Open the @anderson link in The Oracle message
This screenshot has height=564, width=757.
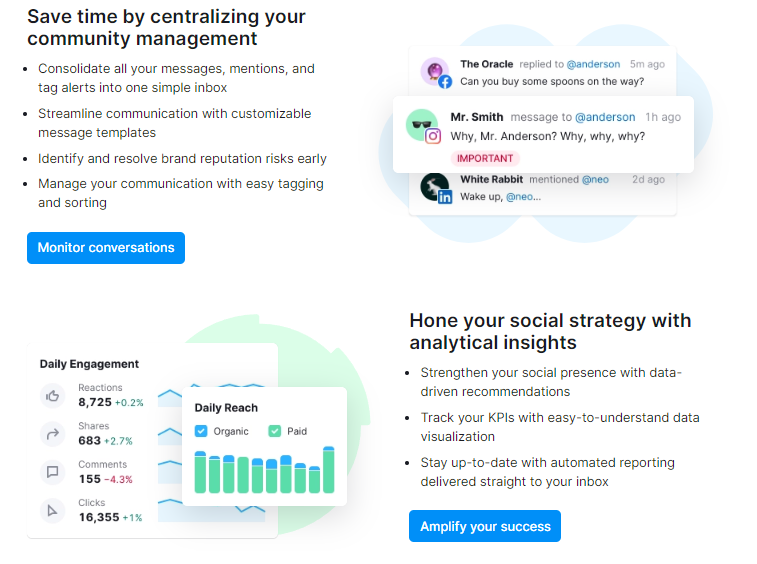pos(593,64)
